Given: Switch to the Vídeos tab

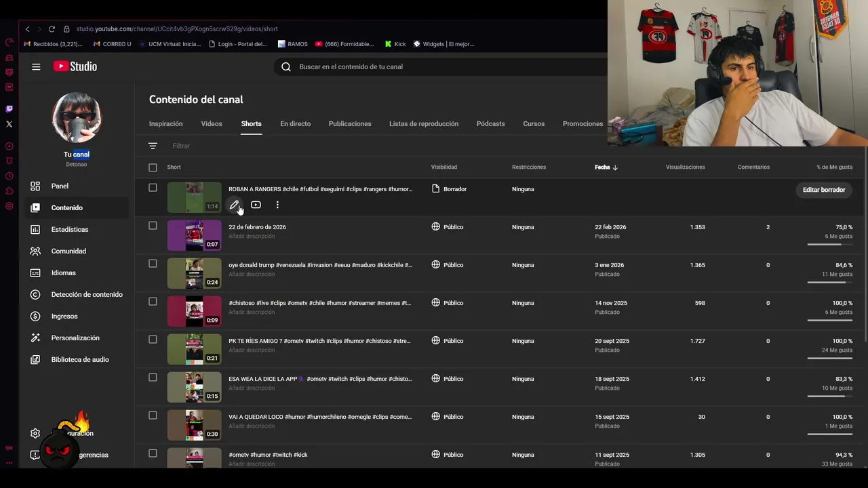Looking at the screenshot, I should [x=212, y=124].
